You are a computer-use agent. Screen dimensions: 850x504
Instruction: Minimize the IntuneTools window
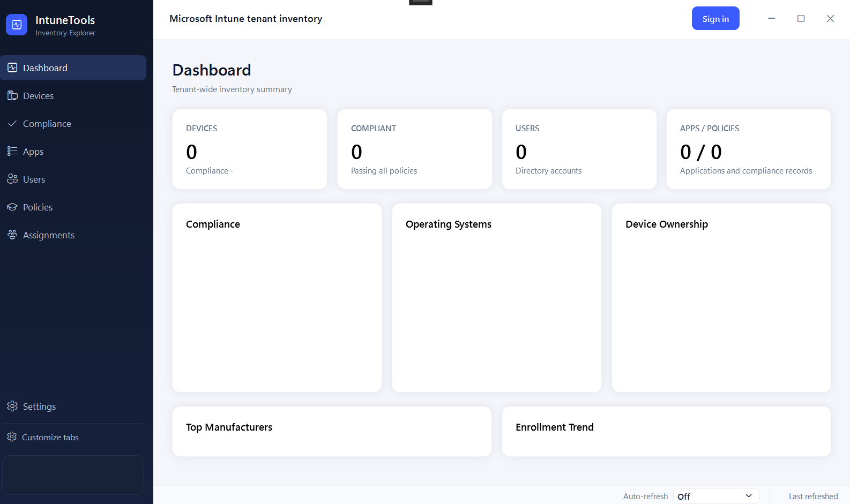(771, 18)
